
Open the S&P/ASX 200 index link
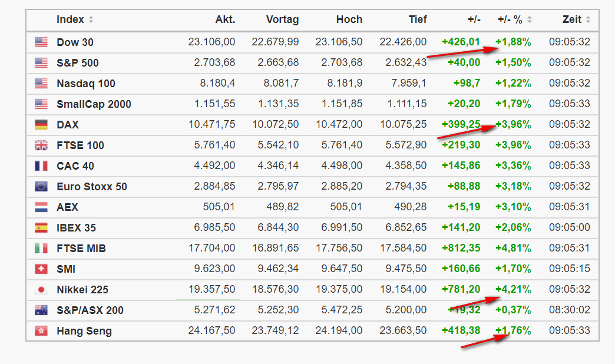(90, 310)
